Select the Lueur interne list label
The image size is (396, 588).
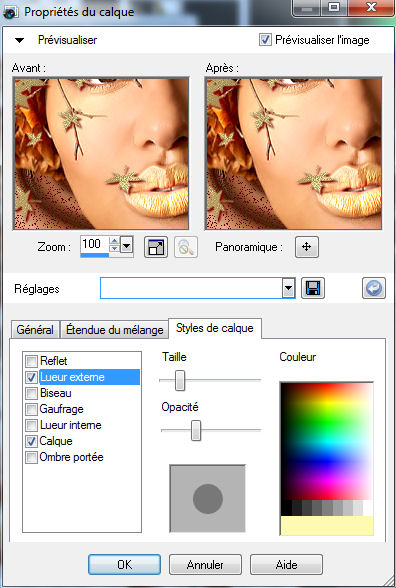click(x=71, y=425)
